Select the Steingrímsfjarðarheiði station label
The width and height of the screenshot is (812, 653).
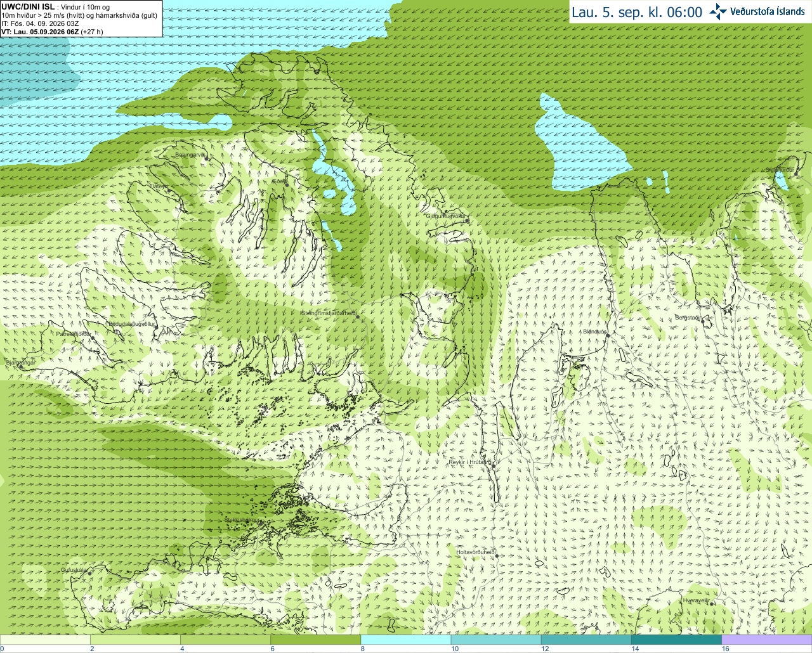(328, 313)
